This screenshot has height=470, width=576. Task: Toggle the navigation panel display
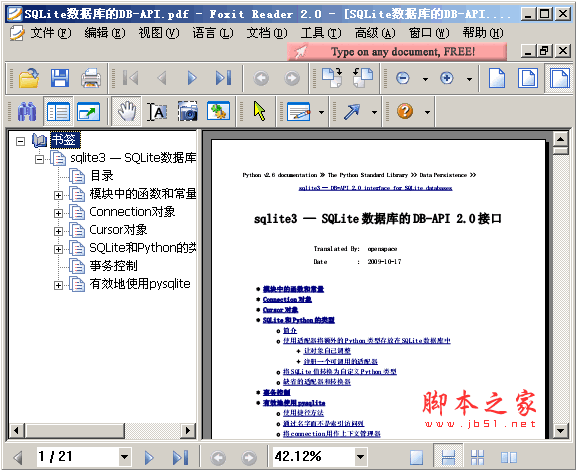(x=58, y=111)
